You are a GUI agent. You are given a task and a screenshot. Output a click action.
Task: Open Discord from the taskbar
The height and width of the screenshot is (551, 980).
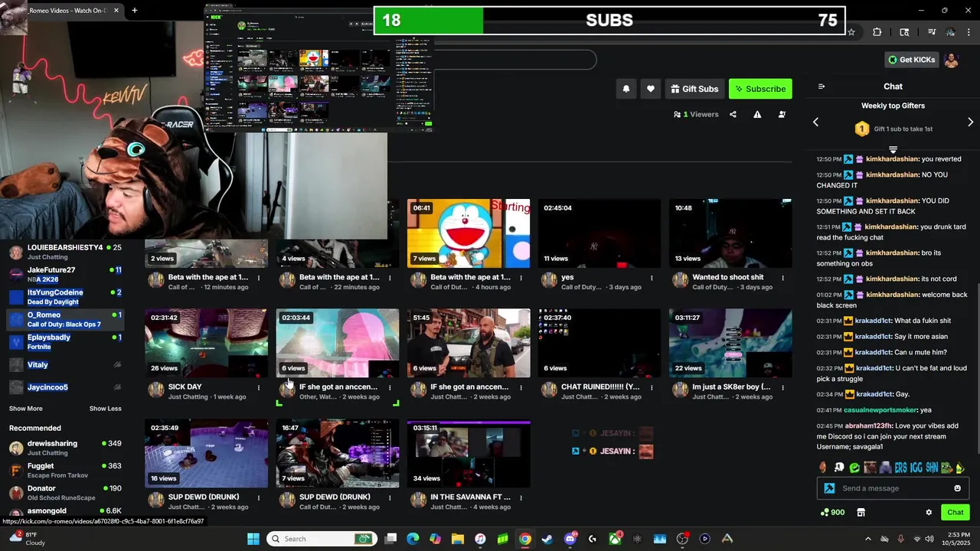(x=570, y=539)
